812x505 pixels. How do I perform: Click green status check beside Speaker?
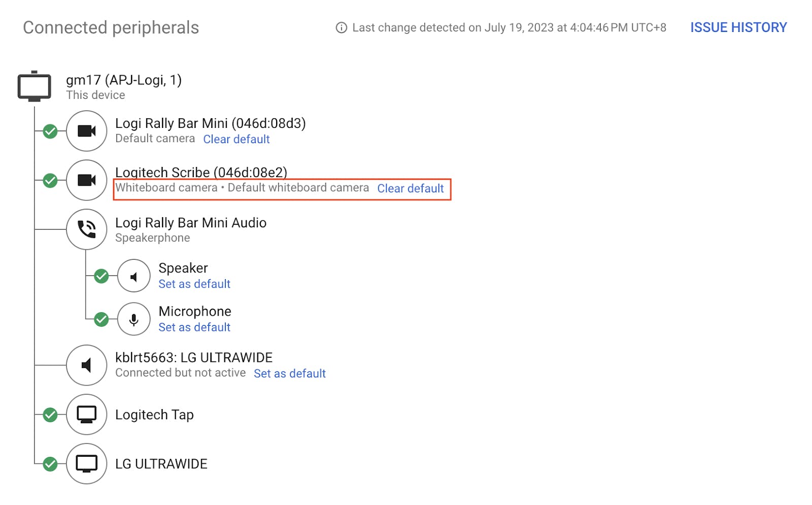tap(101, 276)
